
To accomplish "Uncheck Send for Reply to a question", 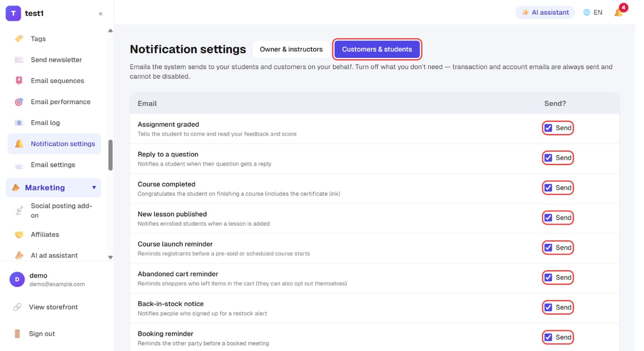I will (x=549, y=158).
